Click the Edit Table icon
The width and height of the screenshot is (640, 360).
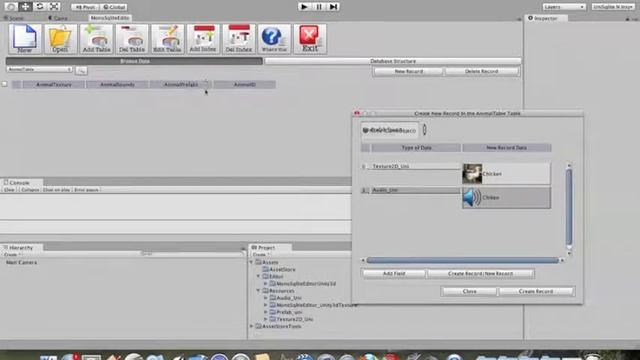click(167, 39)
